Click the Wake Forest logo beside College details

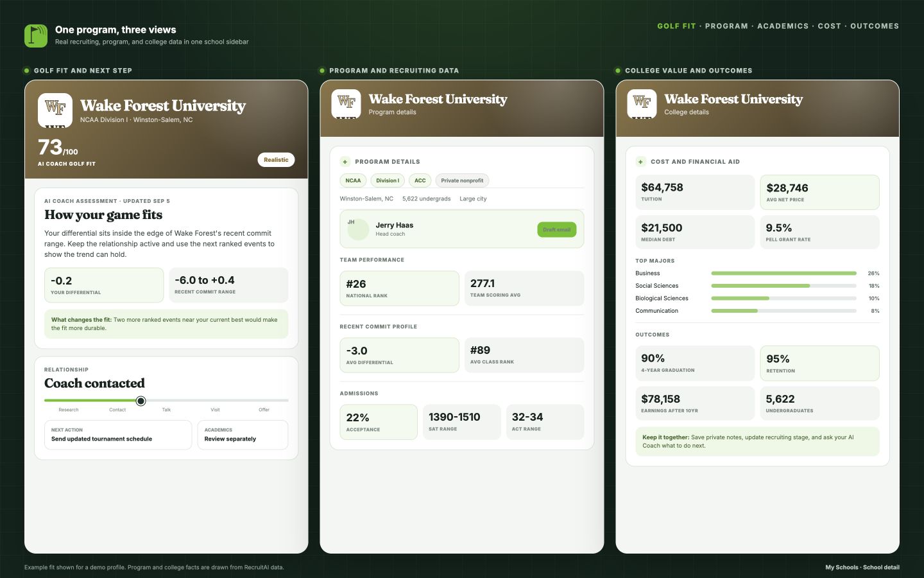click(x=642, y=104)
